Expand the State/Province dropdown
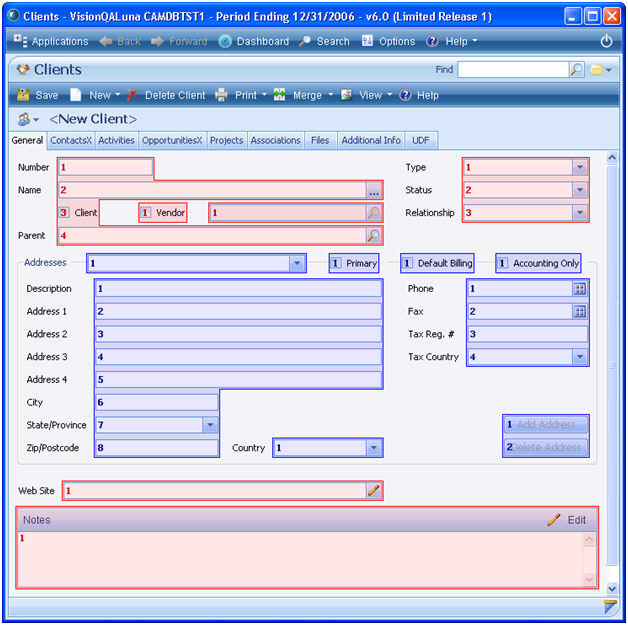This screenshot has height=625, width=628. coord(210,425)
